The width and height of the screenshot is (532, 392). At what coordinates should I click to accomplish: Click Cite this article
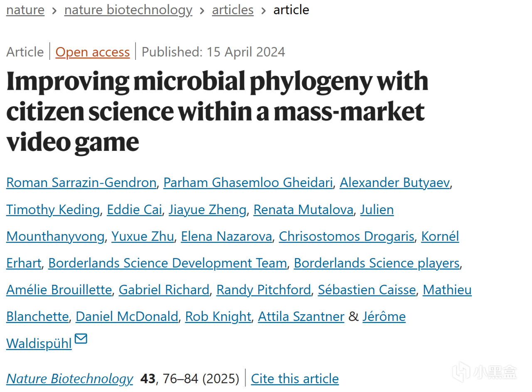(295, 379)
